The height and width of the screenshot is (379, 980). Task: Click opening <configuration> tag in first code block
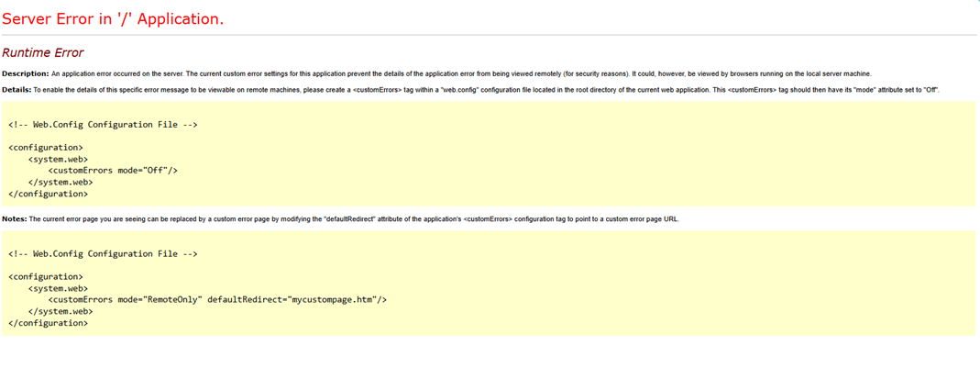46,147
